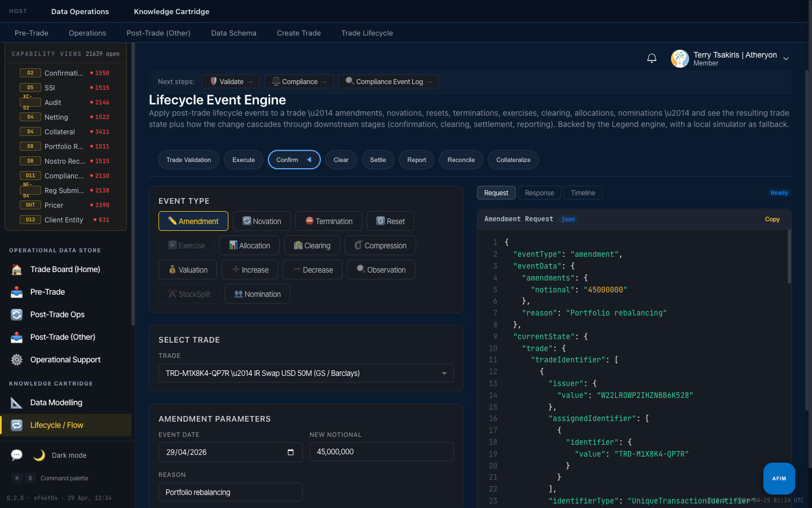Viewport: 812px width, 508px height.
Task: Select the Termination event type
Action: coord(329,221)
